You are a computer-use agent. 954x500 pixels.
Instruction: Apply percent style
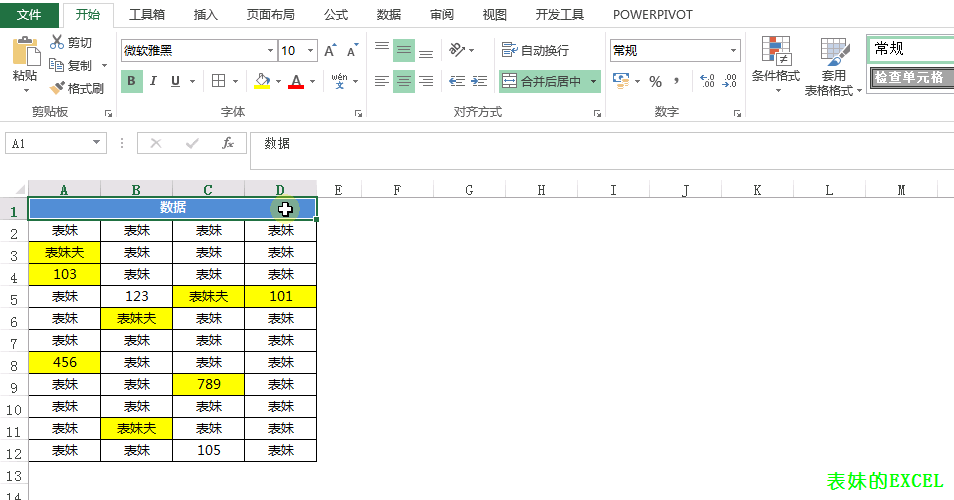pos(655,82)
